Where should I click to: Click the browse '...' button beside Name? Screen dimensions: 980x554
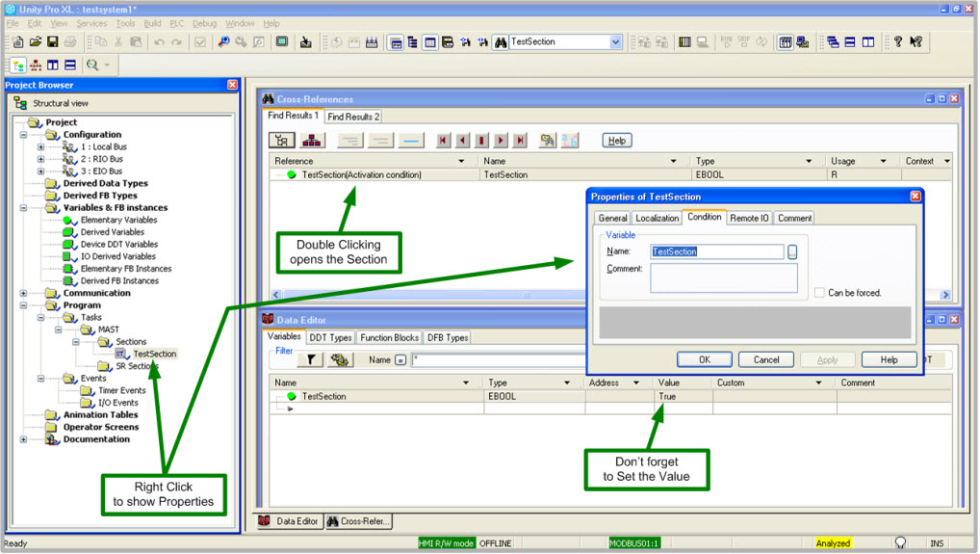tap(792, 252)
